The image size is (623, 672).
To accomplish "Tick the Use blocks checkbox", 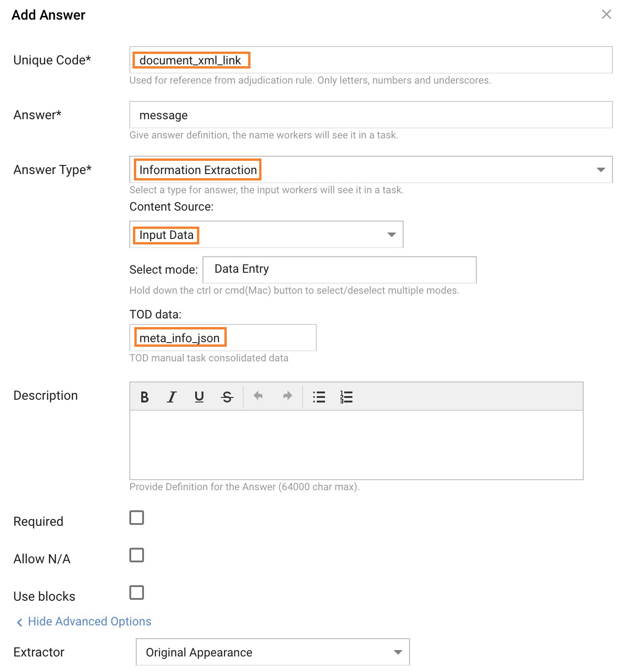I will pyautogui.click(x=137, y=593).
